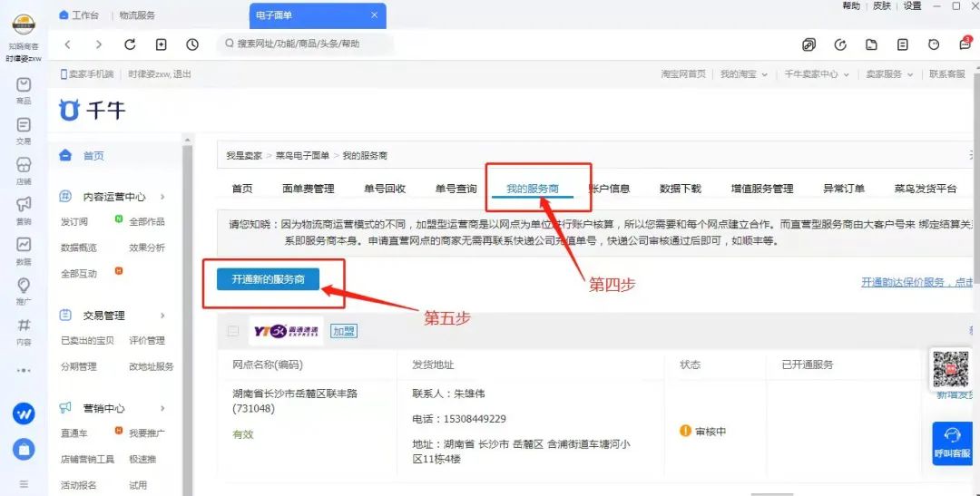Expand the 我的淘宝 dropdown
This screenshot has width=980, height=496.
[744, 74]
